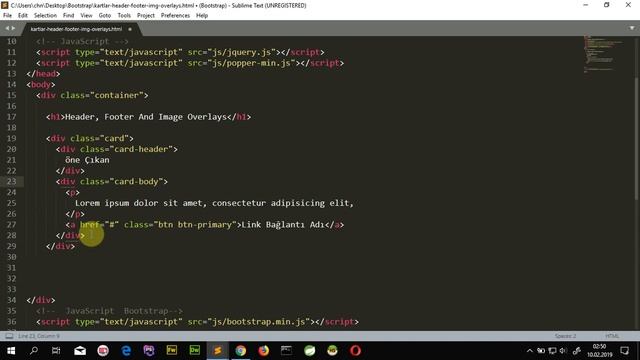Click the Lorem ipsum text on line 25
This screenshot has height=360, width=640.
(x=214, y=203)
